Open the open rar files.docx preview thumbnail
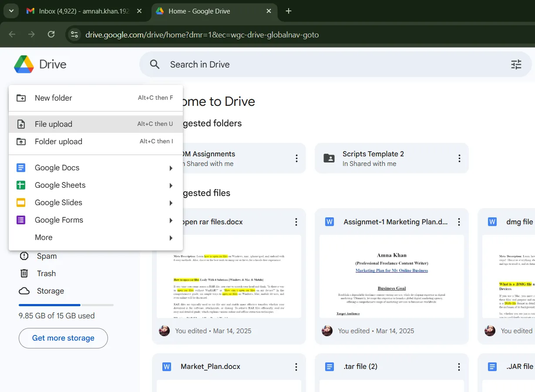The height and width of the screenshot is (392, 535). [229, 276]
